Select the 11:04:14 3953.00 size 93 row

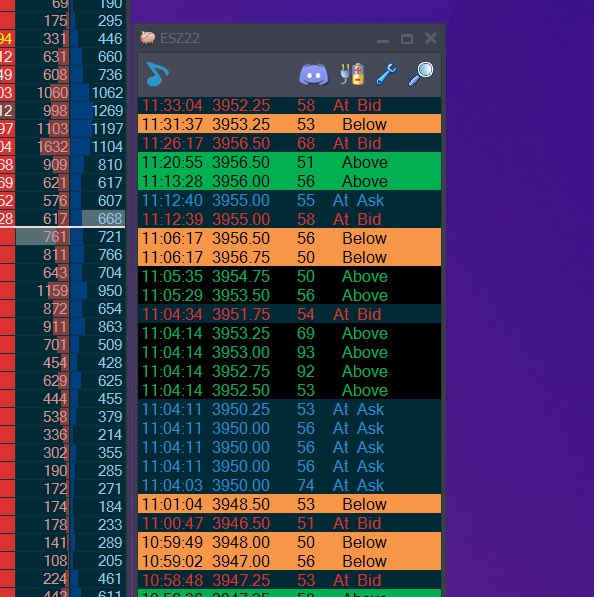[x=289, y=352]
